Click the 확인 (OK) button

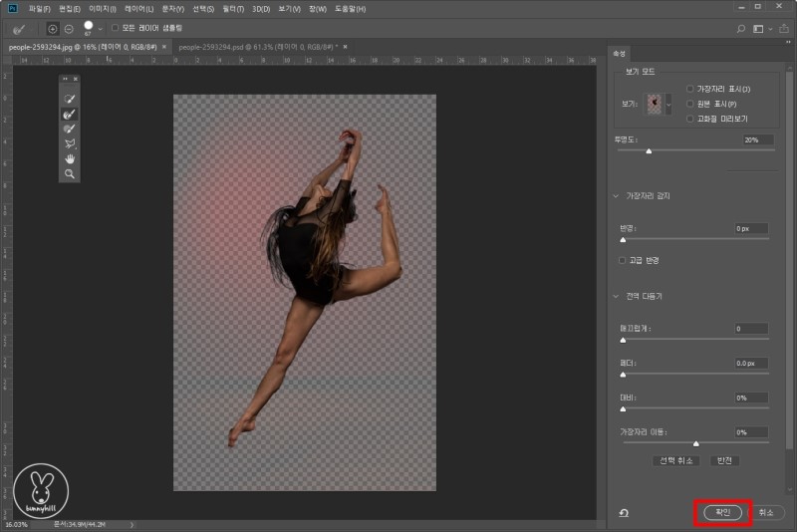[722, 512]
